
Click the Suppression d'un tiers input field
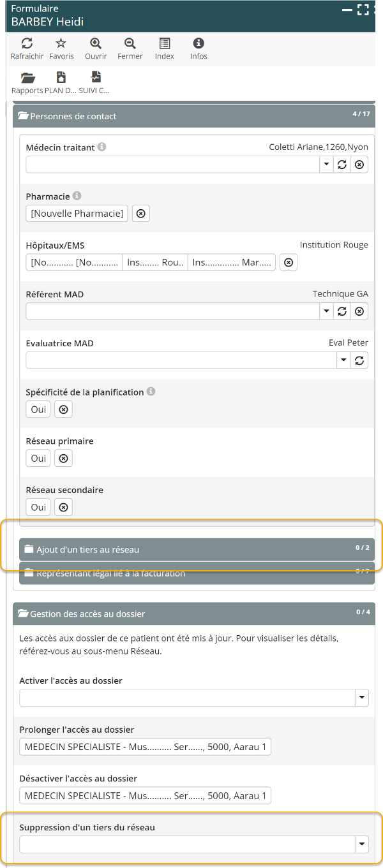(186, 844)
